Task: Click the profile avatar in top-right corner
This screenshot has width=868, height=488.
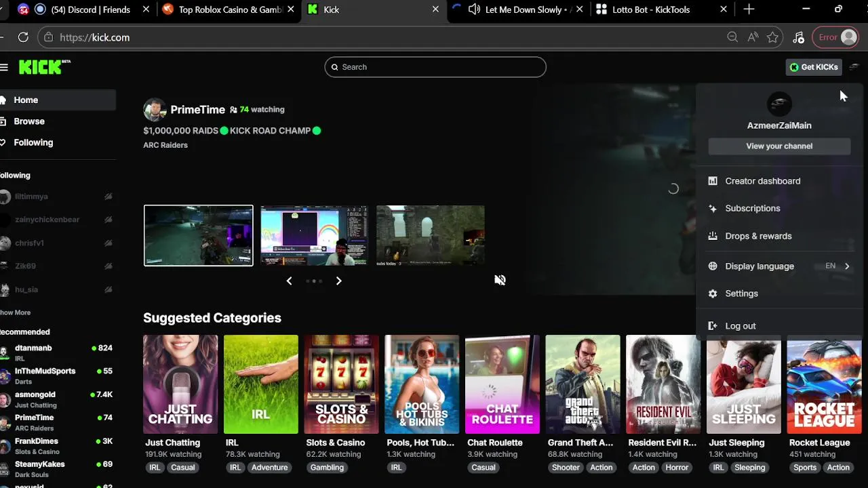Action: (x=854, y=67)
